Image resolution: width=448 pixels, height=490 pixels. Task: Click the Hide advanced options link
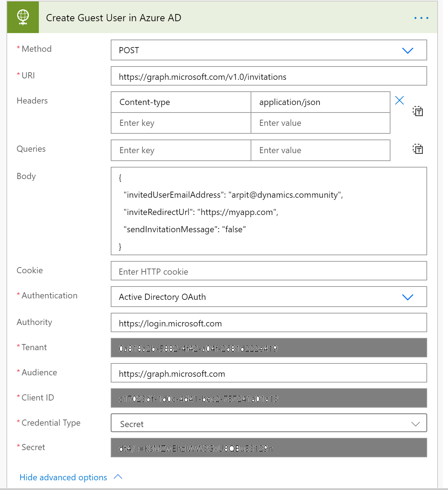(x=63, y=477)
